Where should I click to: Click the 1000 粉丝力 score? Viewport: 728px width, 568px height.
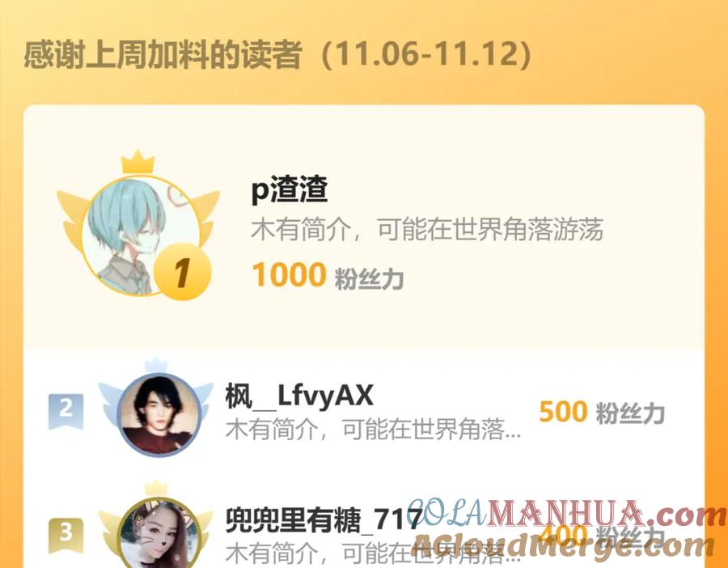point(328,276)
